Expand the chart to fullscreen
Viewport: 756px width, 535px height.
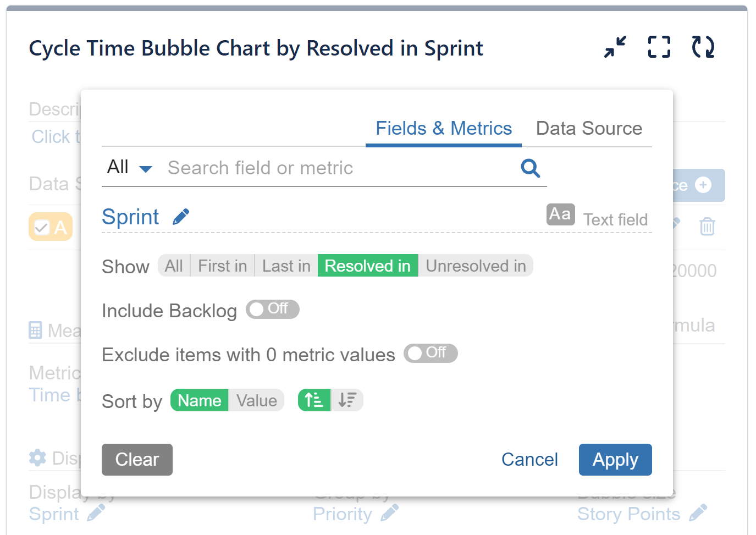point(659,47)
